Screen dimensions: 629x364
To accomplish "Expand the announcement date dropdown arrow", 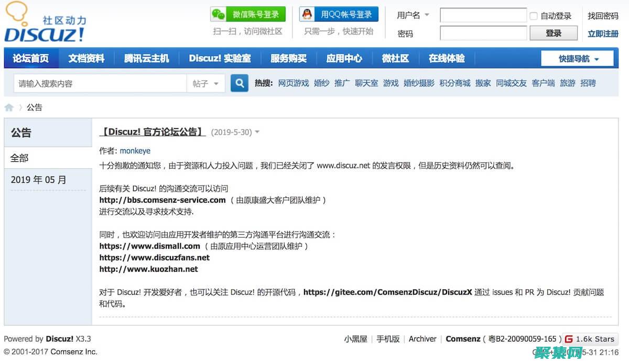I will tap(257, 133).
